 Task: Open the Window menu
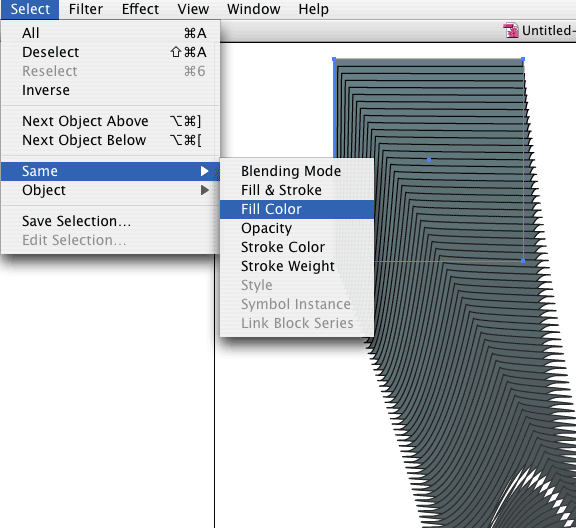click(x=253, y=9)
